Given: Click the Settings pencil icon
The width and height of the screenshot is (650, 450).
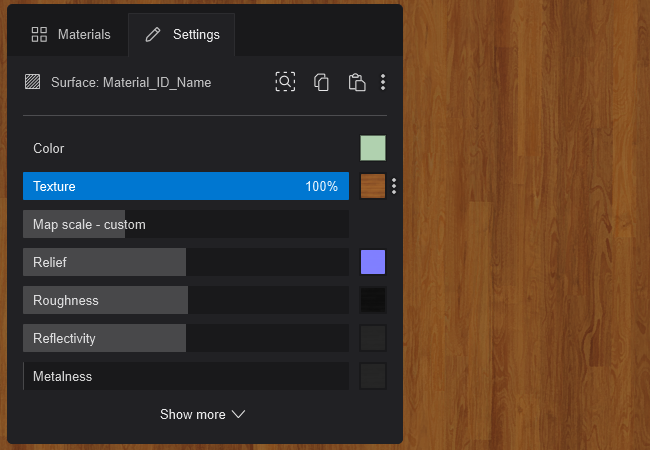Looking at the screenshot, I should click(x=153, y=34).
